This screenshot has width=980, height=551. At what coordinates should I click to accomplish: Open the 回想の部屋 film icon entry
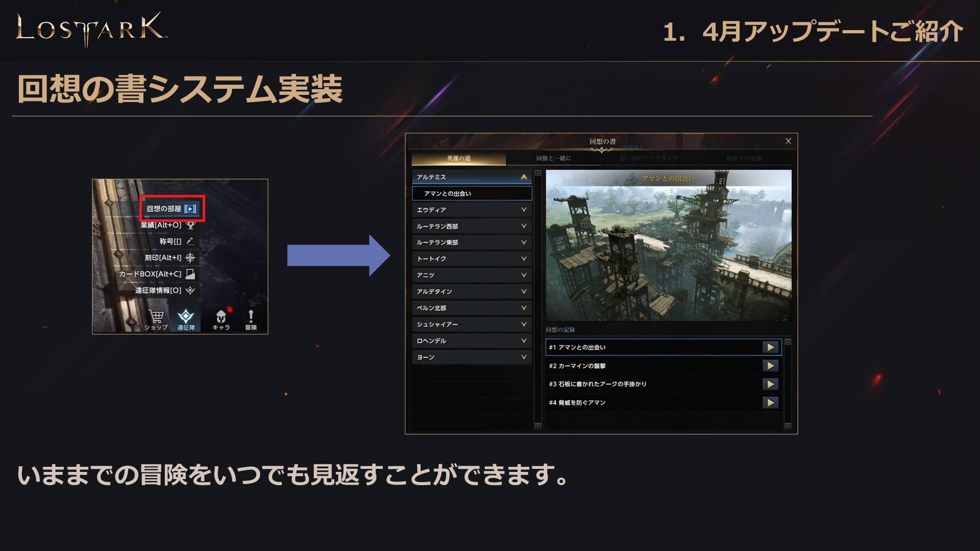pos(190,209)
